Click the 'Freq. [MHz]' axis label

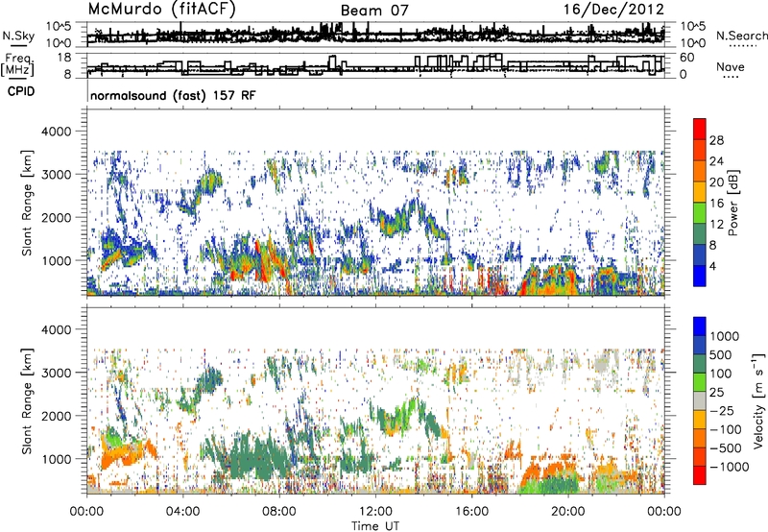17,65
